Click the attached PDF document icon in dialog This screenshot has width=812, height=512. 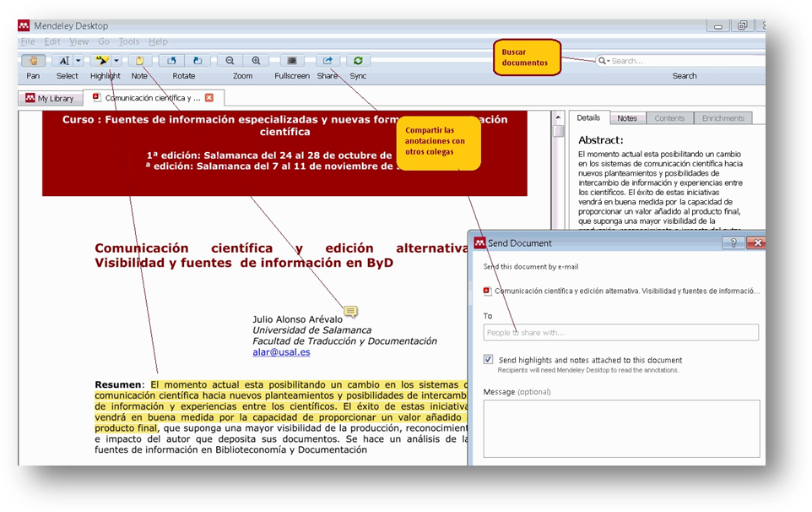click(487, 291)
